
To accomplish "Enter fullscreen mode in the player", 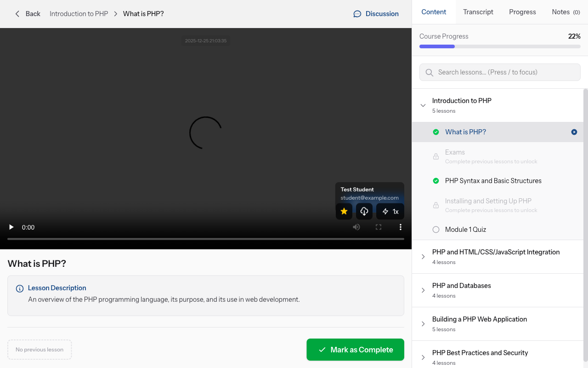I will pos(378,227).
